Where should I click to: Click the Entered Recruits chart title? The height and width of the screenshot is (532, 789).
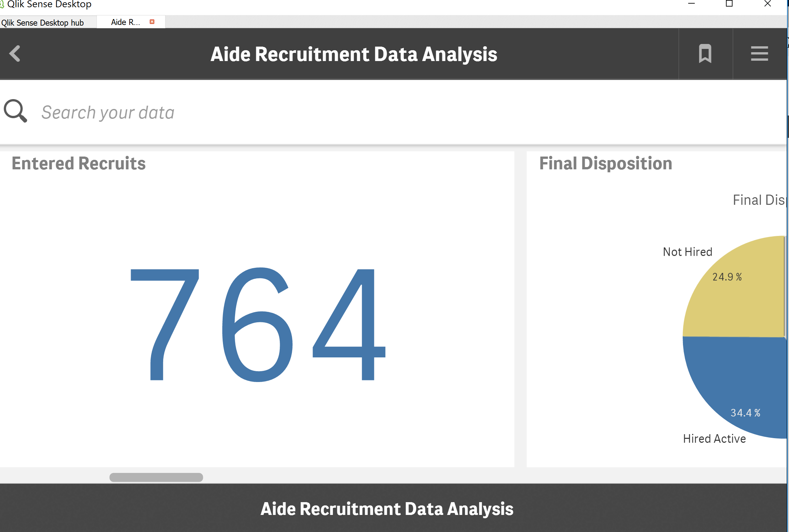point(79,163)
